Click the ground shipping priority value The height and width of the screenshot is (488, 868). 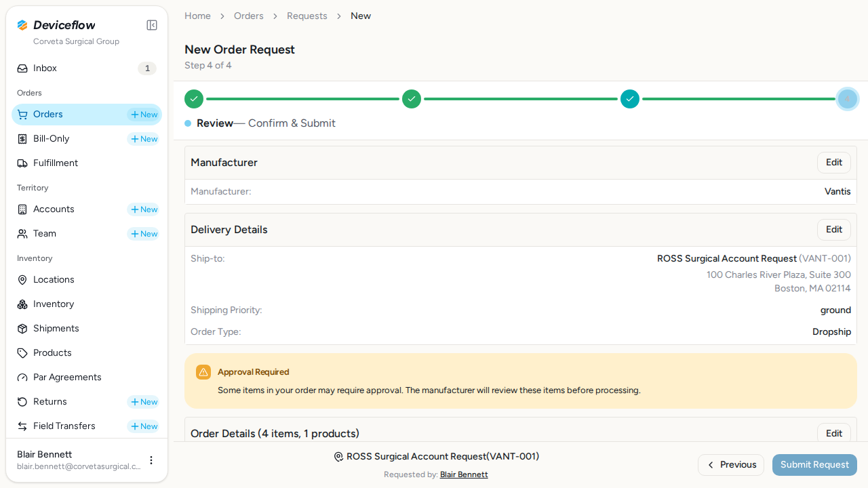(x=835, y=310)
